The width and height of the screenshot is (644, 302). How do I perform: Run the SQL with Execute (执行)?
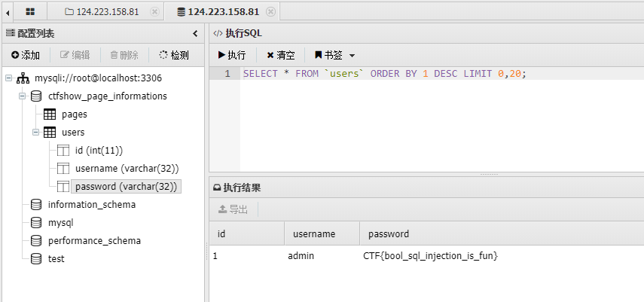[232, 55]
